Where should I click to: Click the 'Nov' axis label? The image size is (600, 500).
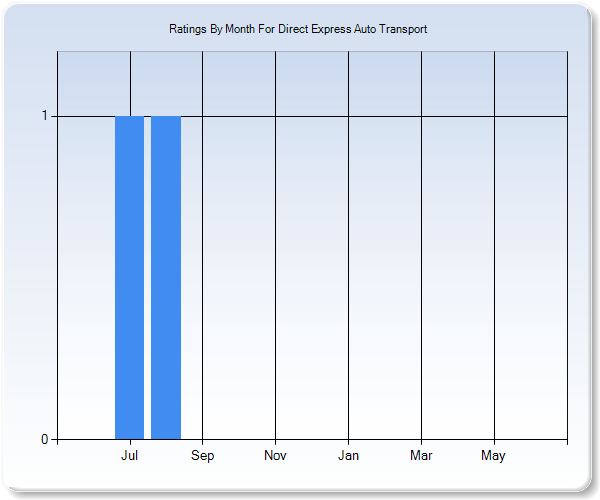pyautogui.click(x=275, y=455)
